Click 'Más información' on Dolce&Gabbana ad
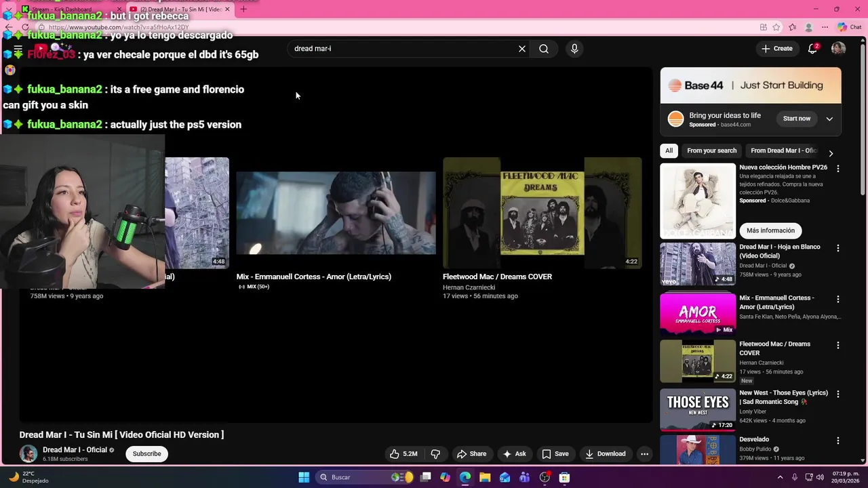 click(x=770, y=230)
